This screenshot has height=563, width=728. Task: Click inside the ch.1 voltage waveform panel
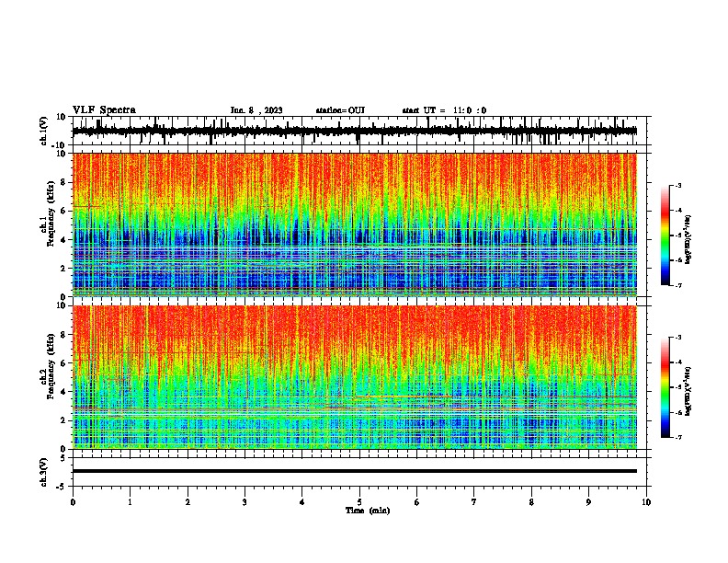pos(359,131)
